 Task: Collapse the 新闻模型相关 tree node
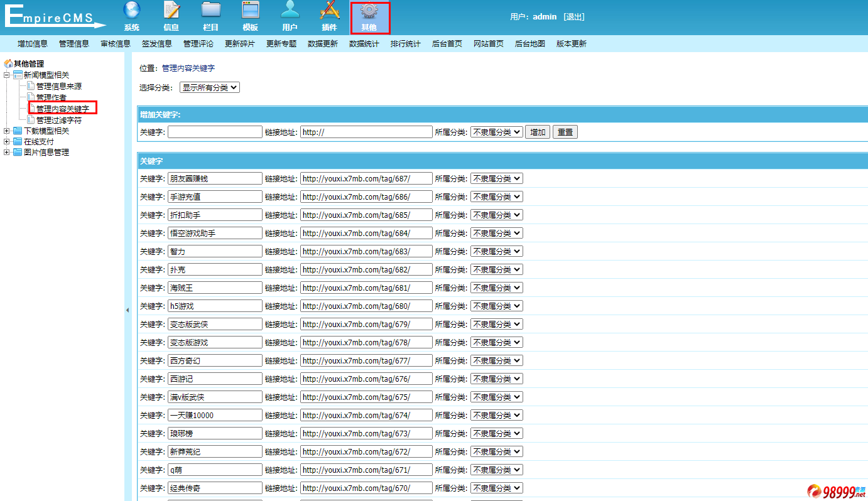coord(7,75)
